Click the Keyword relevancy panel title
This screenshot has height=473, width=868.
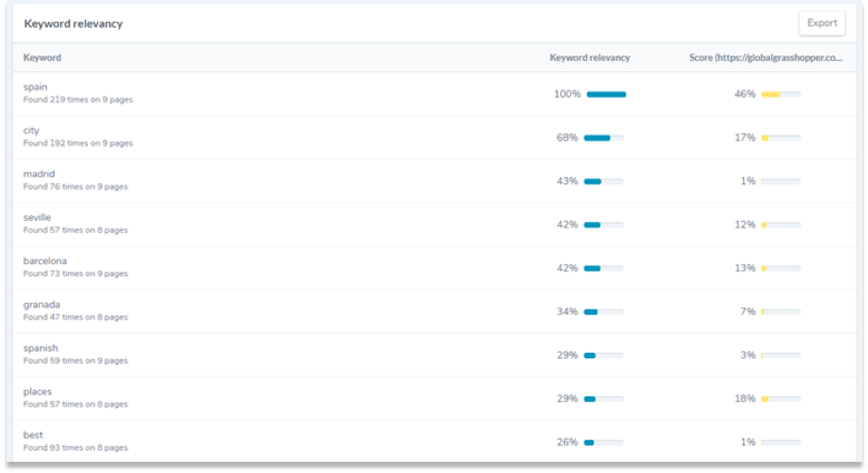pos(73,23)
